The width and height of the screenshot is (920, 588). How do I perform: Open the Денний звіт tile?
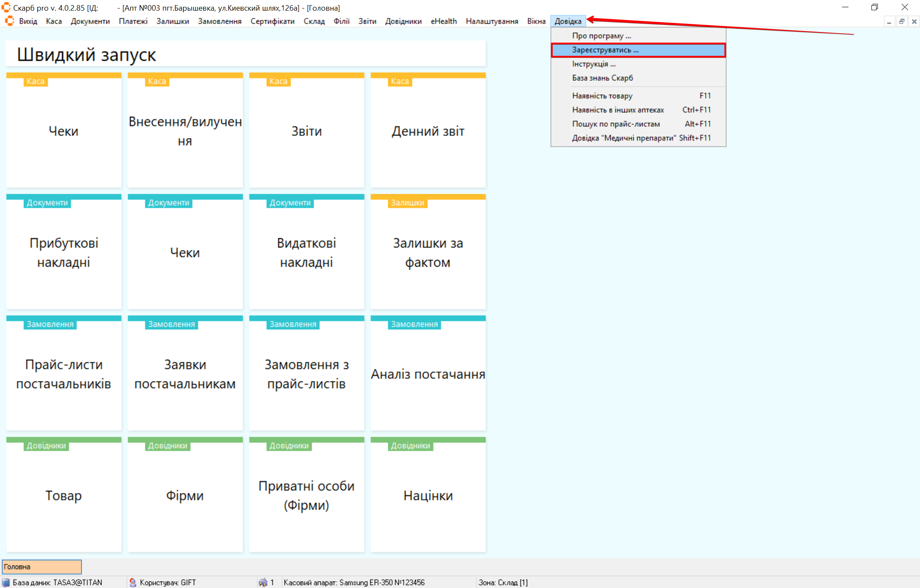pos(428,131)
